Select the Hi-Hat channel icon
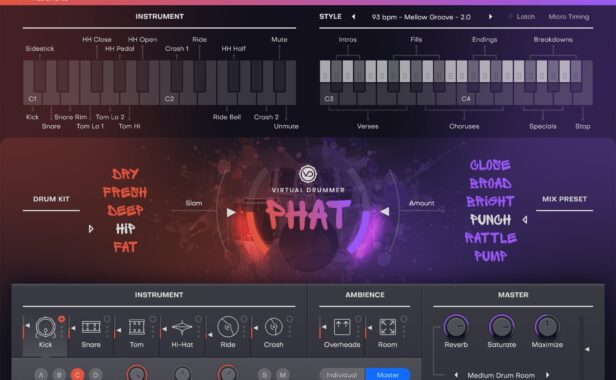 (182, 327)
